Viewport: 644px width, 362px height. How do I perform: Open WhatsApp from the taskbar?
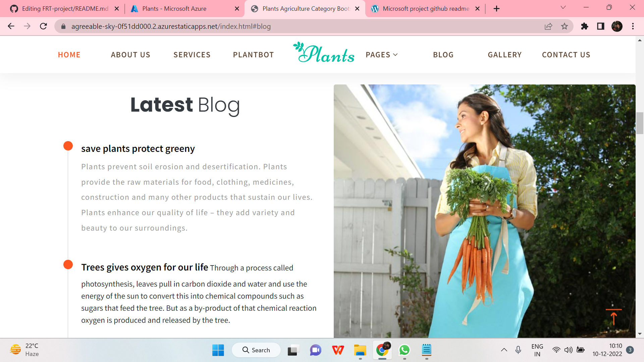click(404, 350)
